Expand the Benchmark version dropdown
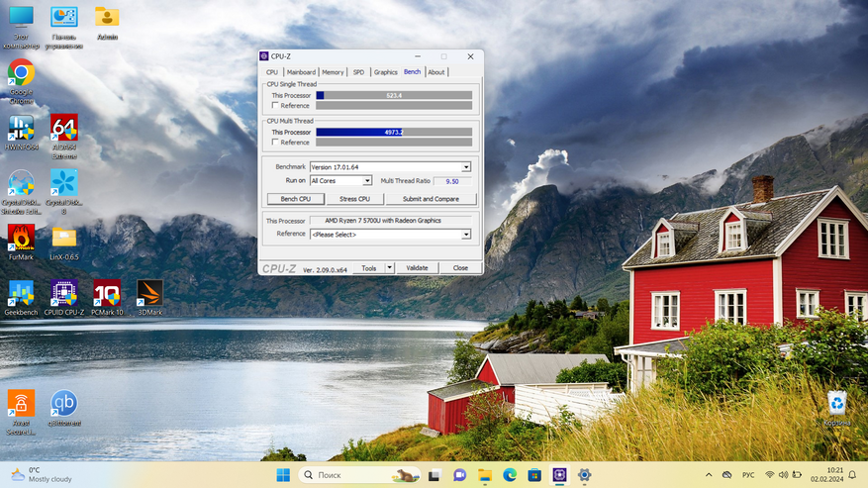Viewport: 868px width, 488px height. [465, 167]
